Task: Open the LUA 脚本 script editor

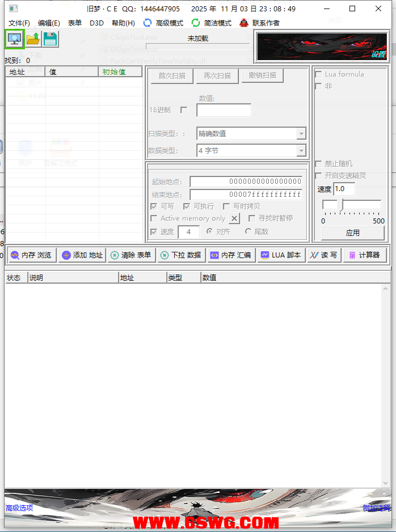Action: click(x=280, y=255)
